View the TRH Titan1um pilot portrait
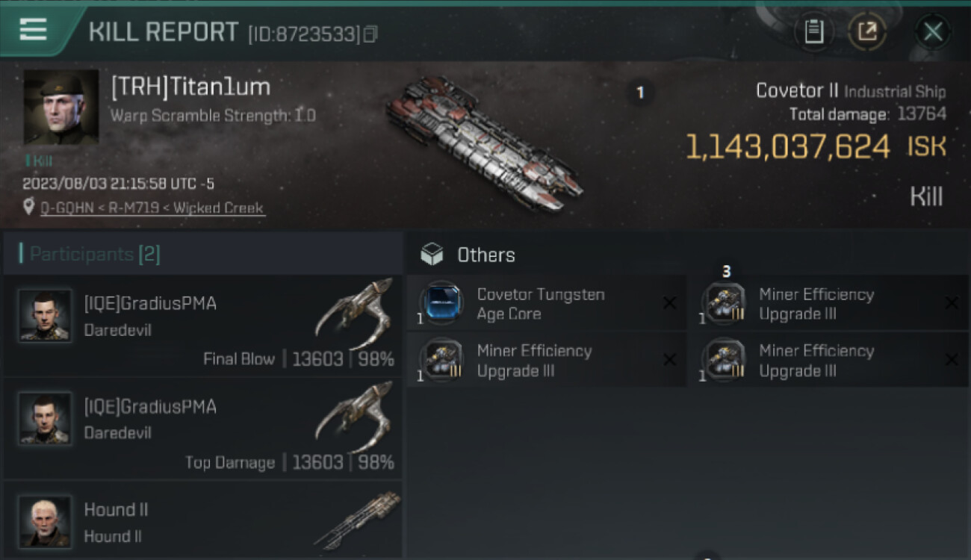The width and height of the screenshot is (971, 560). click(61, 107)
